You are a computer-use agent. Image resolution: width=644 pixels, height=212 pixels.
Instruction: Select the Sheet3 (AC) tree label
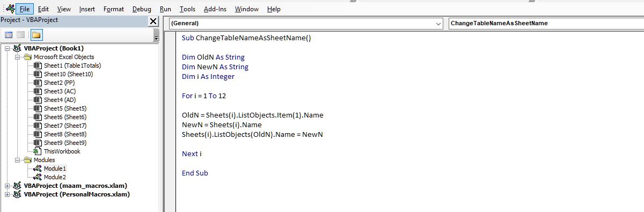click(60, 91)
